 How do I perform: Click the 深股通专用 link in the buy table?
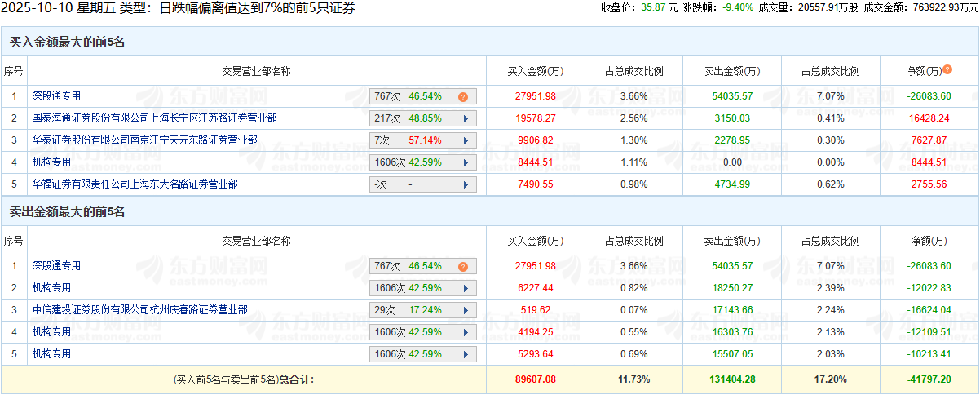click(56, 96)
